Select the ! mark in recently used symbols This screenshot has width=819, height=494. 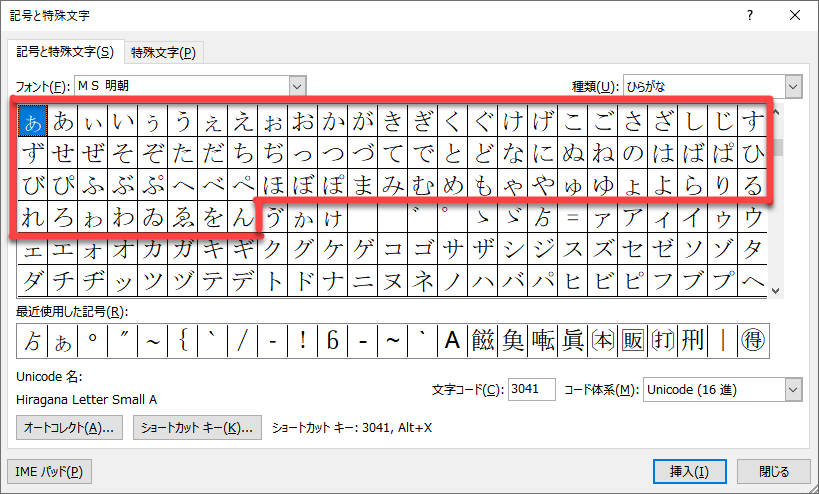[x=302, y=341]
